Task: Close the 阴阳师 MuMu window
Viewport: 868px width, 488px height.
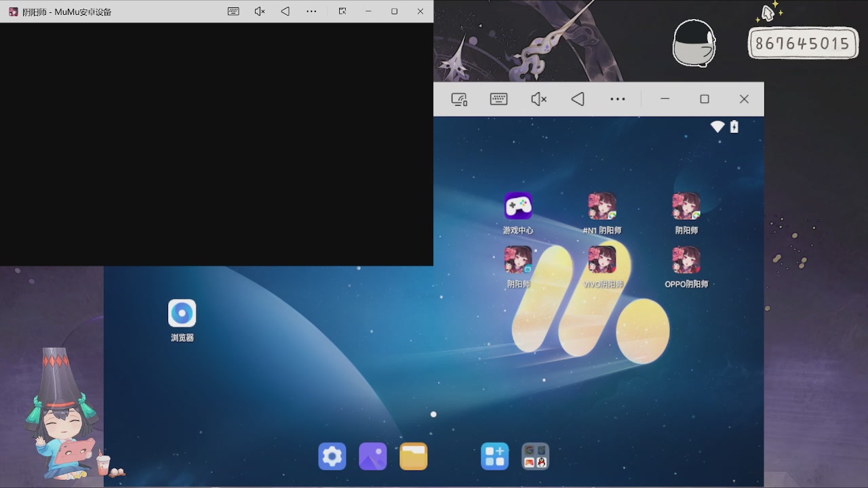Action: tap(420, 12)
